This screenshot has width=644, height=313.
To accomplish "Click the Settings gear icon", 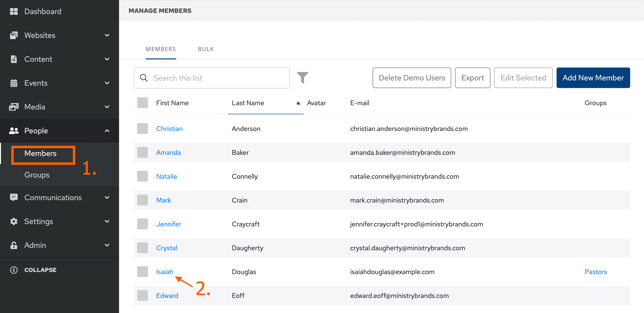I will (x=14, y=221).
